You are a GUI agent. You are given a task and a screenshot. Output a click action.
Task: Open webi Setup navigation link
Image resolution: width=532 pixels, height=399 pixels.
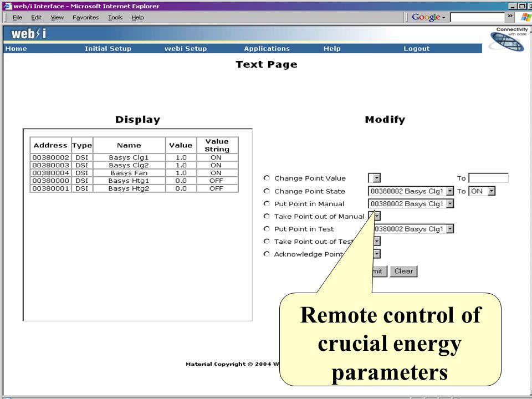pyautogui.click(x=186, y=49)
